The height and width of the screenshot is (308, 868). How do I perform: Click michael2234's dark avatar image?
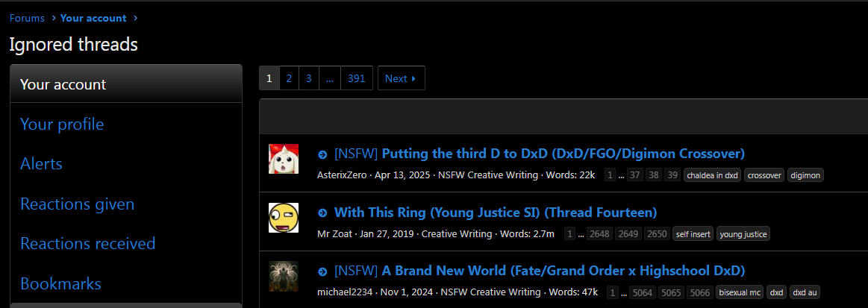coord(284,276)
